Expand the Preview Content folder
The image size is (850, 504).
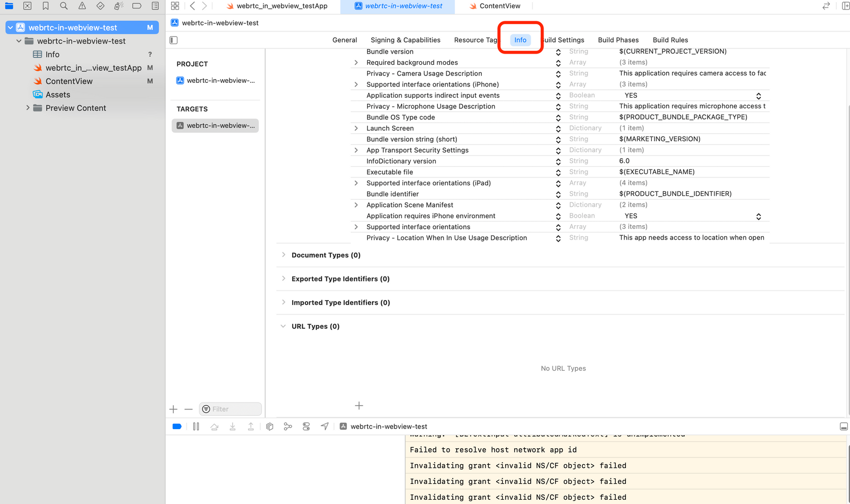28,108
